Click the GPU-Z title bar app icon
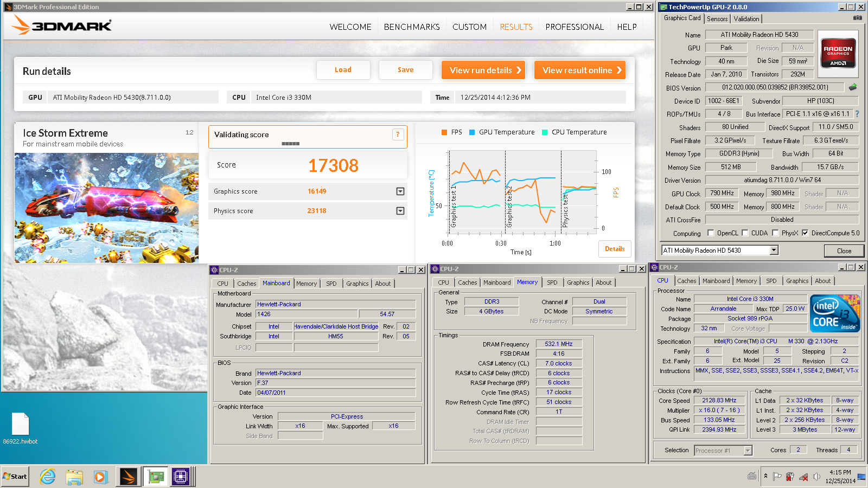Image resolution: width=868 pixels, height=488 pixels. 663,7
